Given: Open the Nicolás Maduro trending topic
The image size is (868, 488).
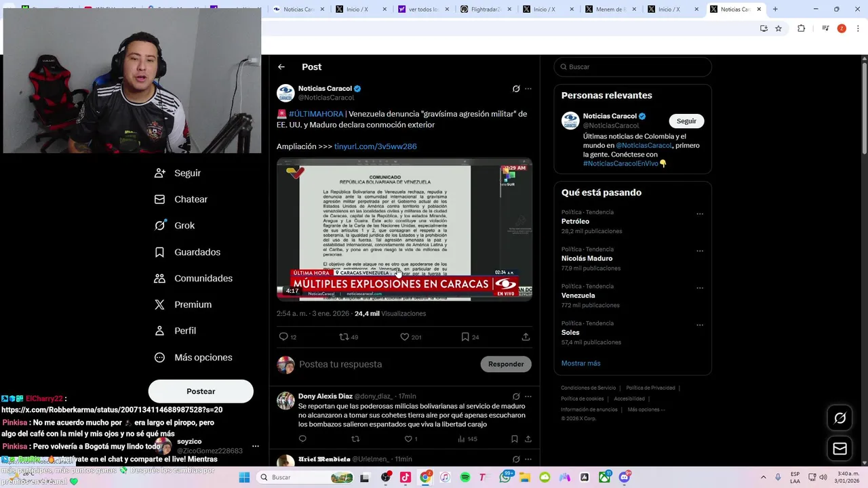Looking at the screenshot, I should coord(587,258).
